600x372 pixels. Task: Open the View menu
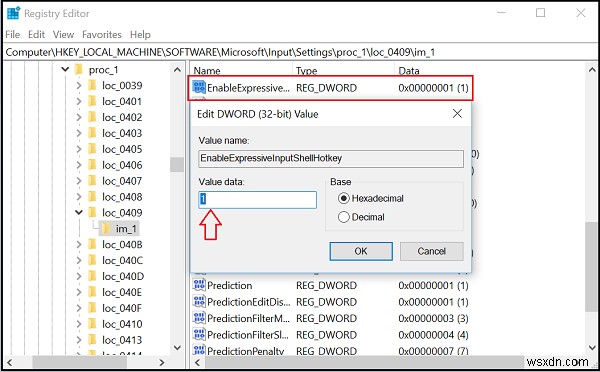point(63,34)
